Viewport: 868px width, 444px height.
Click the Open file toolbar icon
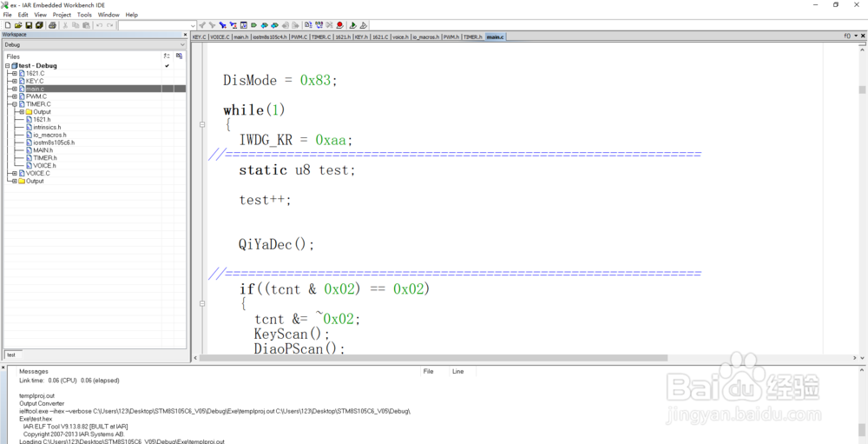click(17, 25)
